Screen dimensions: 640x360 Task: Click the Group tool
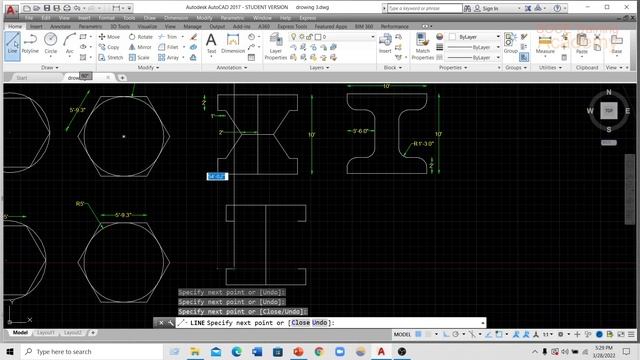click(510, 43)
